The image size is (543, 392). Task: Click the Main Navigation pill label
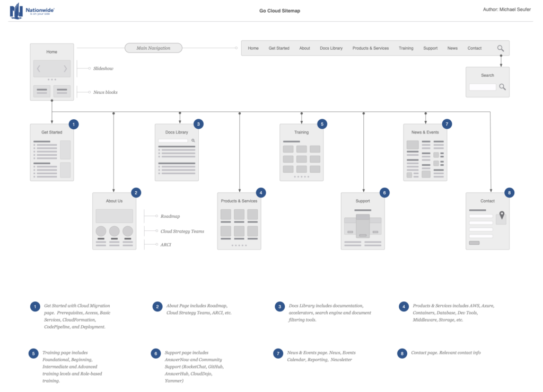(153, 48)
